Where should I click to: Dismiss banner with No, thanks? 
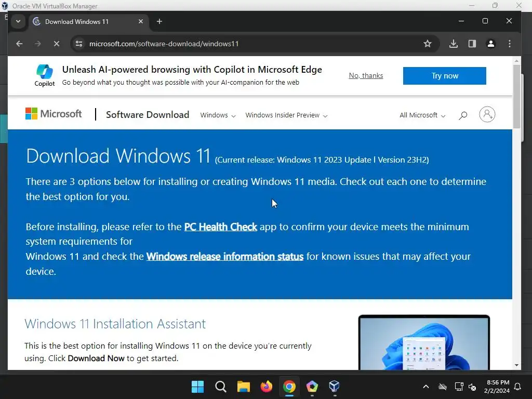[x=366, y=76]
